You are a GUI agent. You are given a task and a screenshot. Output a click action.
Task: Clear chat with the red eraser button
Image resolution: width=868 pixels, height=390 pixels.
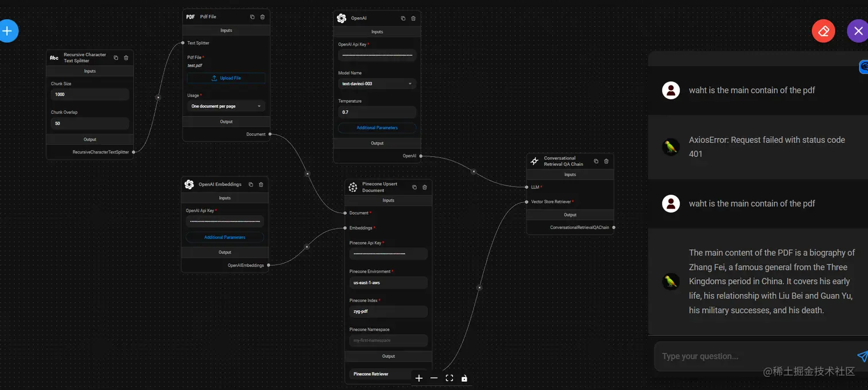point(823,31)
